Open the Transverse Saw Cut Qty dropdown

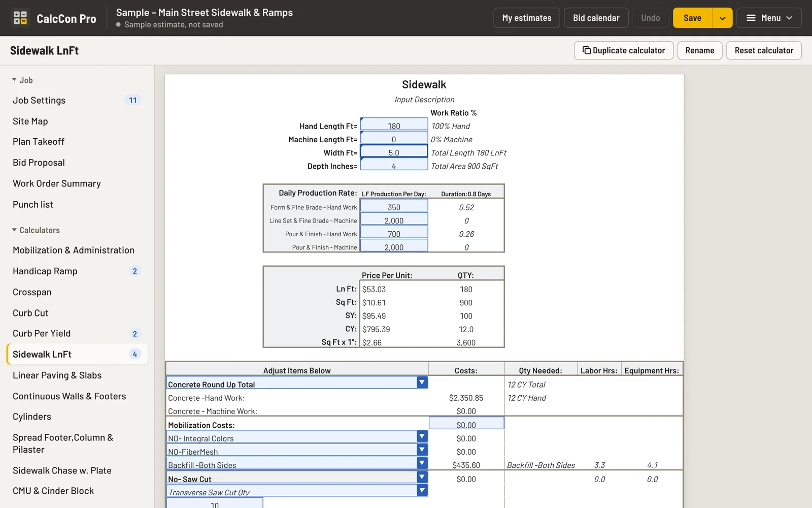click(422, 490)
